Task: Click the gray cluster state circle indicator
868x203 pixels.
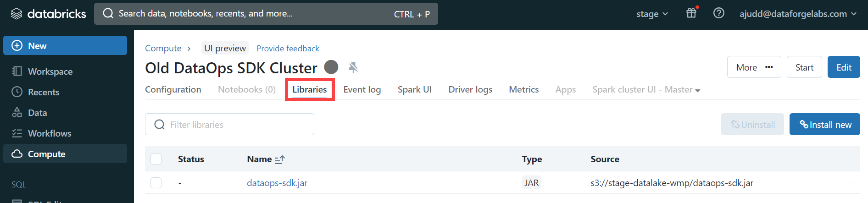Action: (x=331, y=67)
